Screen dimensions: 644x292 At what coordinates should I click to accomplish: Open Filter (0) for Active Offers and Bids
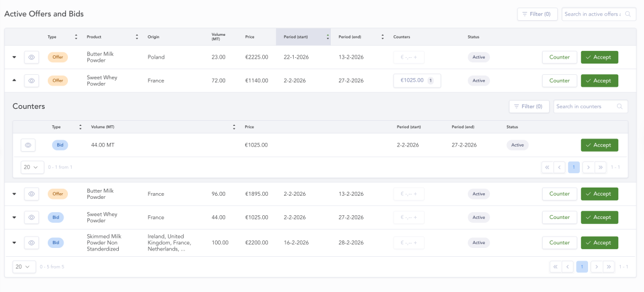tap(537, 14)
